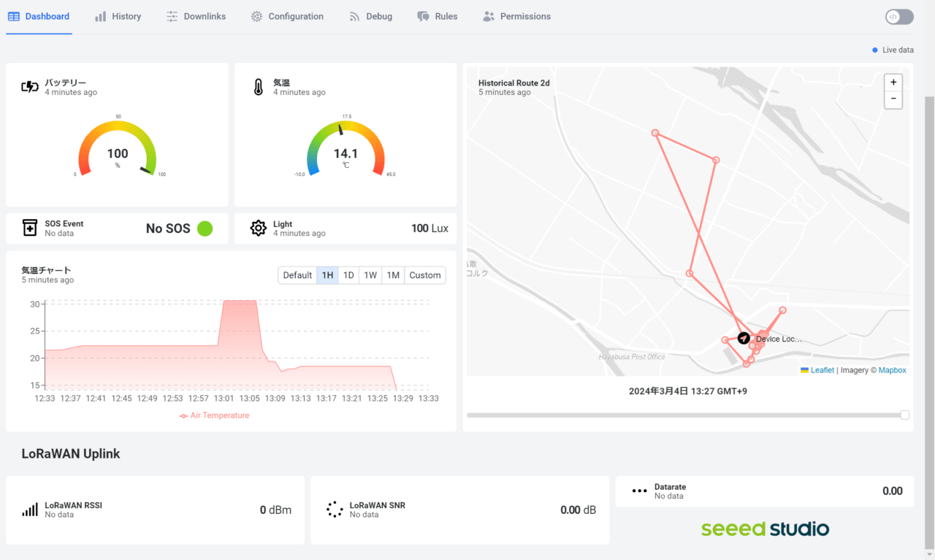This screenshot has width=935, height=560.
Task: Open the Leaflet attribution link
Action: pos(822,370)
